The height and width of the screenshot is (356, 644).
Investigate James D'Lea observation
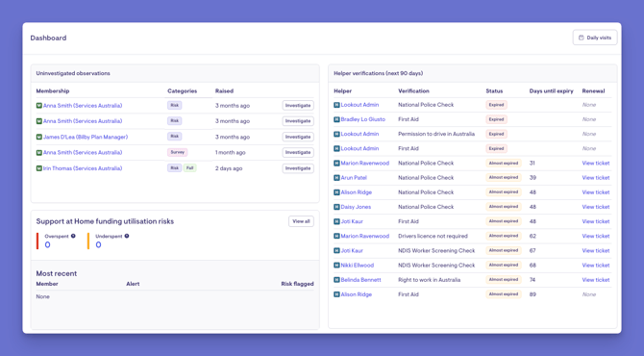298,137
